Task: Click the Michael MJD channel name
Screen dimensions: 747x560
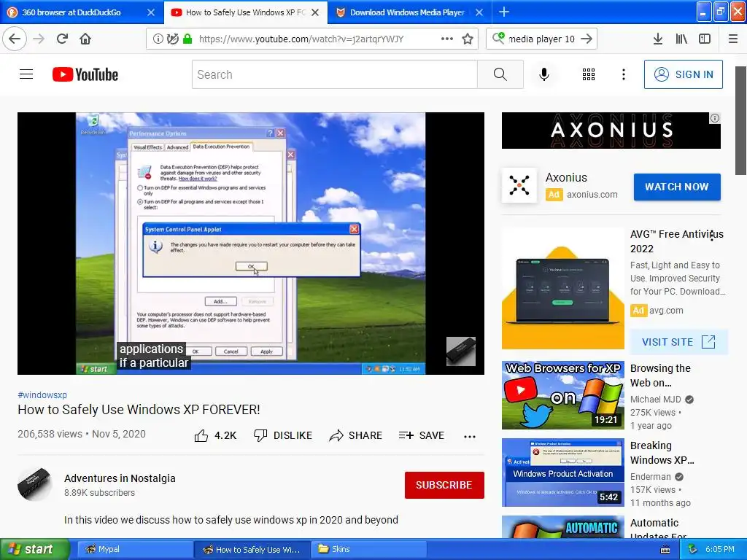Action: pos(656,400)
